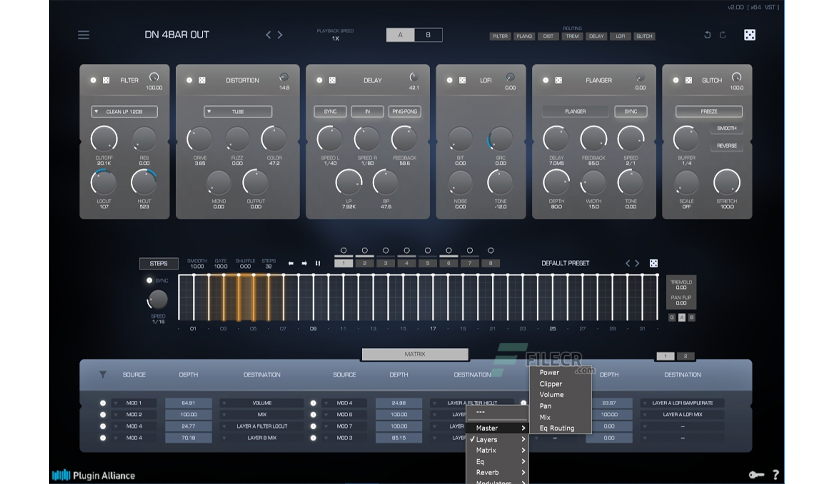836x484 pixels.
Task: Toggle the MOD 7 matrix row enable dot
Action: pyautogui.click(x=314, y=426)
